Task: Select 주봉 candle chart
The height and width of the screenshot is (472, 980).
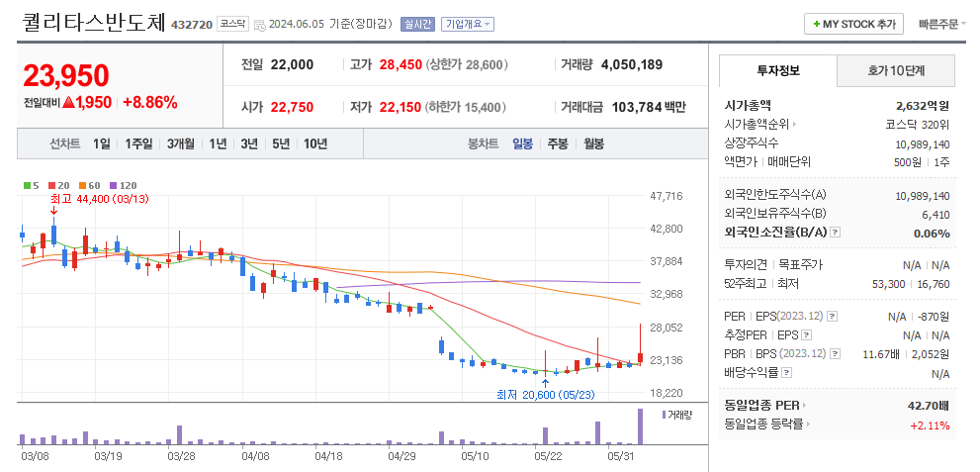Action: click(558, 143)
